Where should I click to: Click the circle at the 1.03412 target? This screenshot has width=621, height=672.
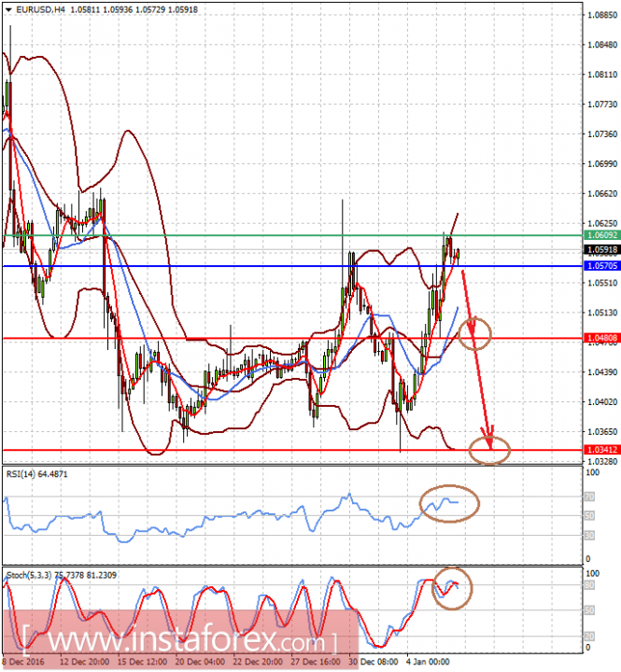(489, 450)
